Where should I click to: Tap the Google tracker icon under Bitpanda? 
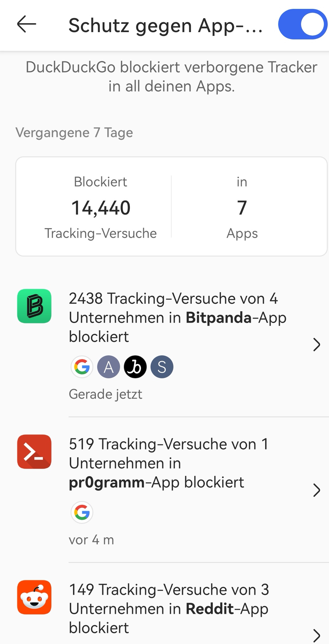[82, 367]
